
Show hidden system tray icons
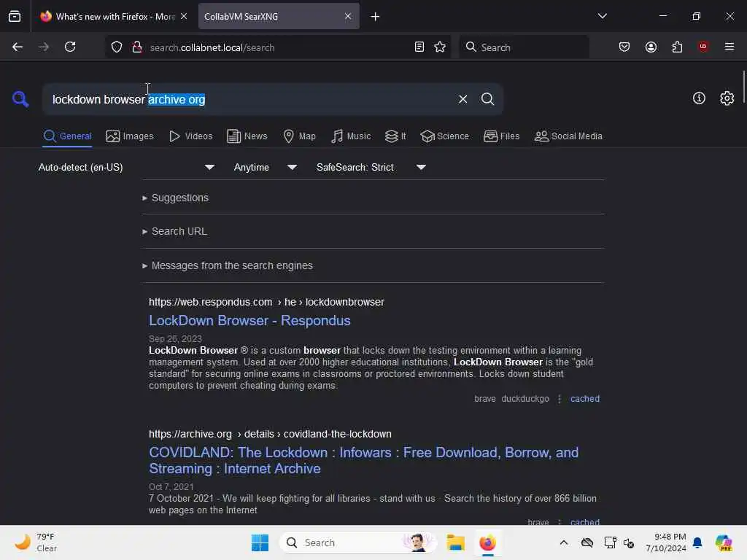click(x=564, y=542)
